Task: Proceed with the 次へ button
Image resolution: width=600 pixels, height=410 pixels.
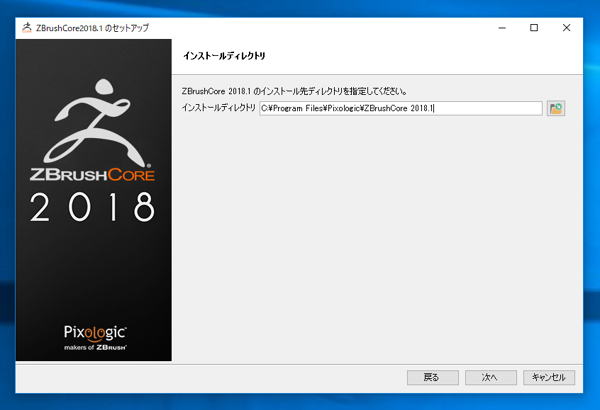Action: point(491,377)
